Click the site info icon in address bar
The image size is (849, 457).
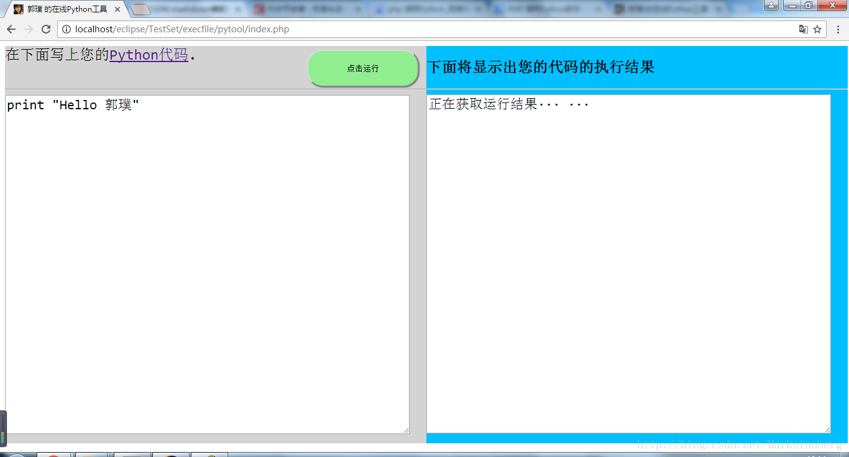[x=67, y=29]
